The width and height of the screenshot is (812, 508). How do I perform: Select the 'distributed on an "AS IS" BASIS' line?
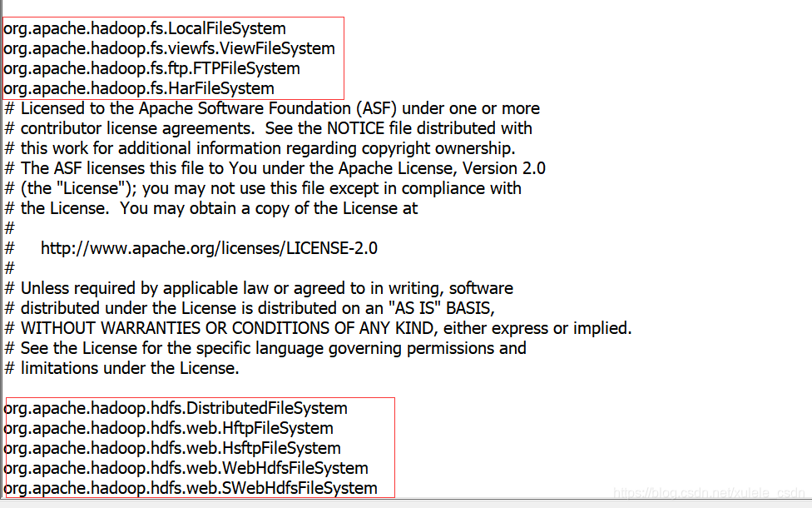(x=250, y=308)
